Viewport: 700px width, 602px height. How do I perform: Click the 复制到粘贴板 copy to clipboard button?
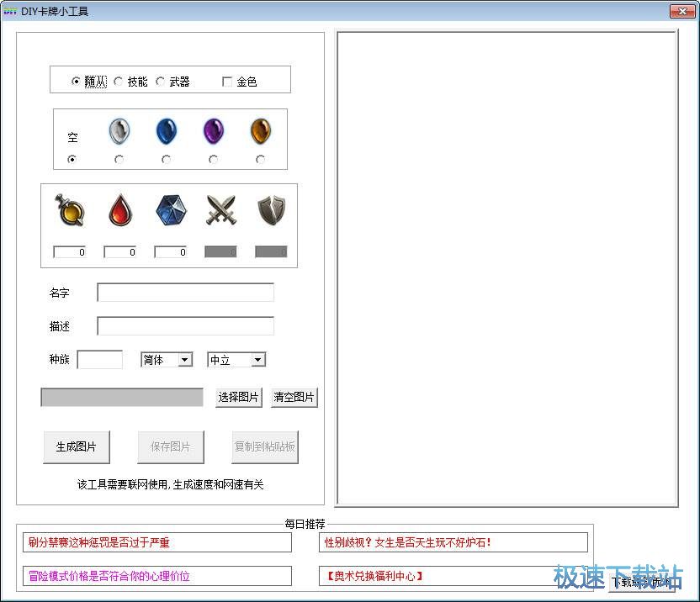(265, 447)
